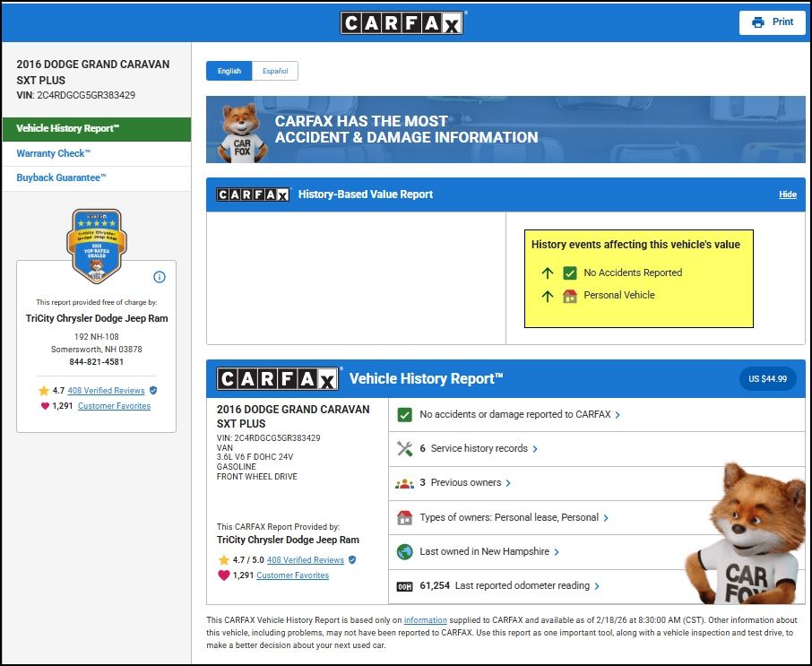Click the globe last owned icon
Screen dimensions: 812x666
coord(404,552)
